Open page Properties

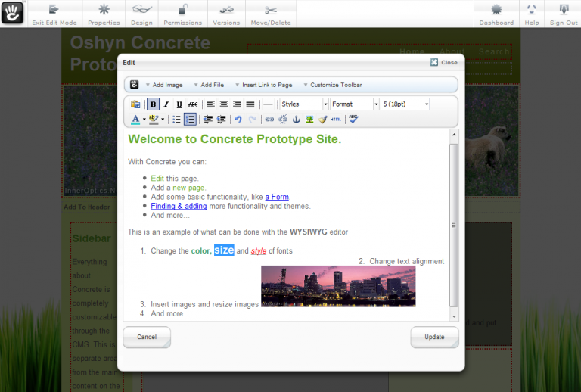tap(104, 14)
